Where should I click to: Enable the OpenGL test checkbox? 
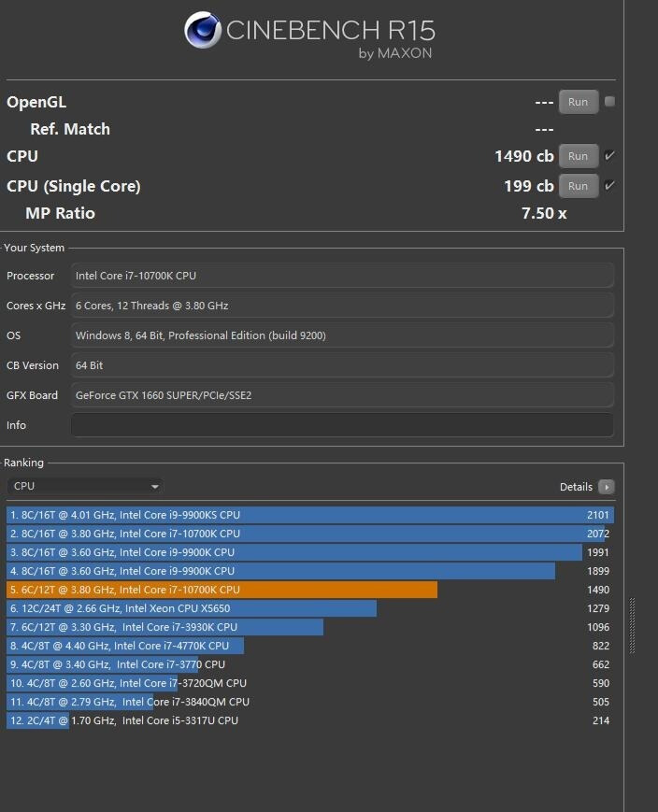pyautogui.click(x=609, y=102)
